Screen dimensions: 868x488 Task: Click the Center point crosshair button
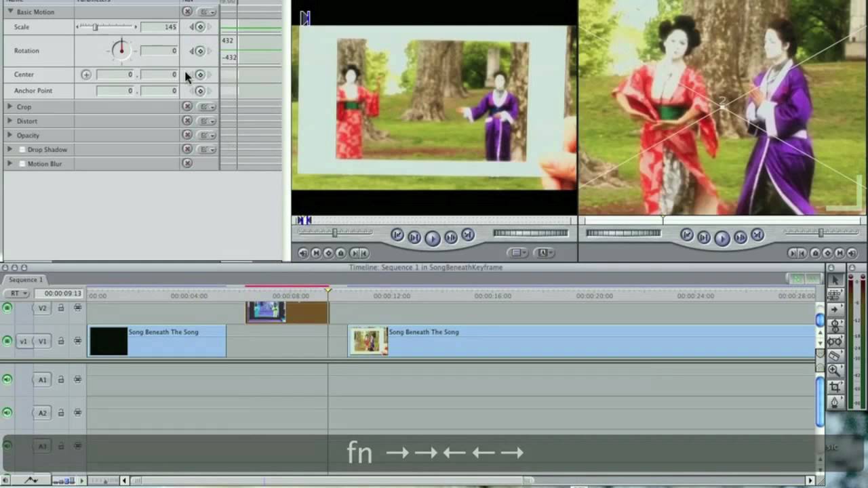pyautogui.click(x=86, y=75)
